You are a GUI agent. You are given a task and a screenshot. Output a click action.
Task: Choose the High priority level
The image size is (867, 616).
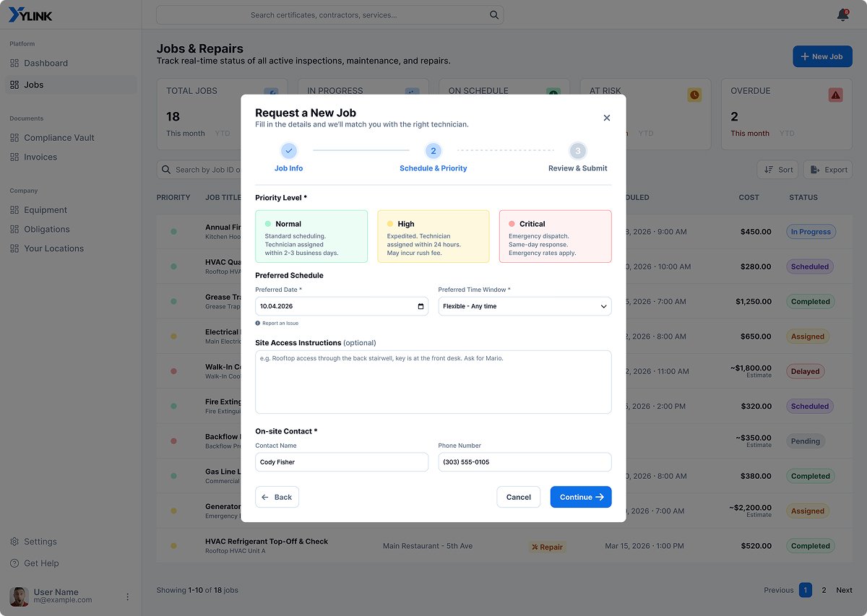pyautogui.click(x=433, y=236)
